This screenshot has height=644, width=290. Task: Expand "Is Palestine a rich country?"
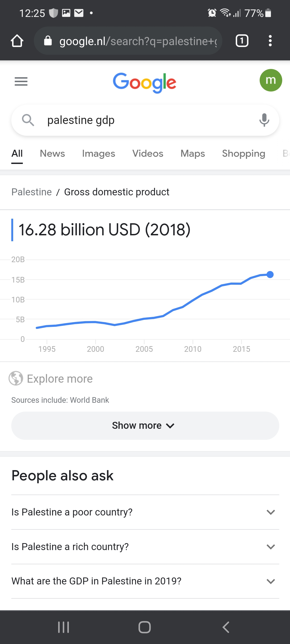pyautogui.click(x=145, y=547)
